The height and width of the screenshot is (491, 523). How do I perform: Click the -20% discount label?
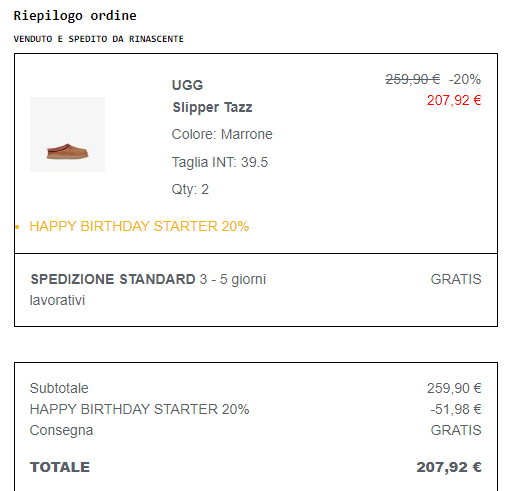(x=465, y=79)
